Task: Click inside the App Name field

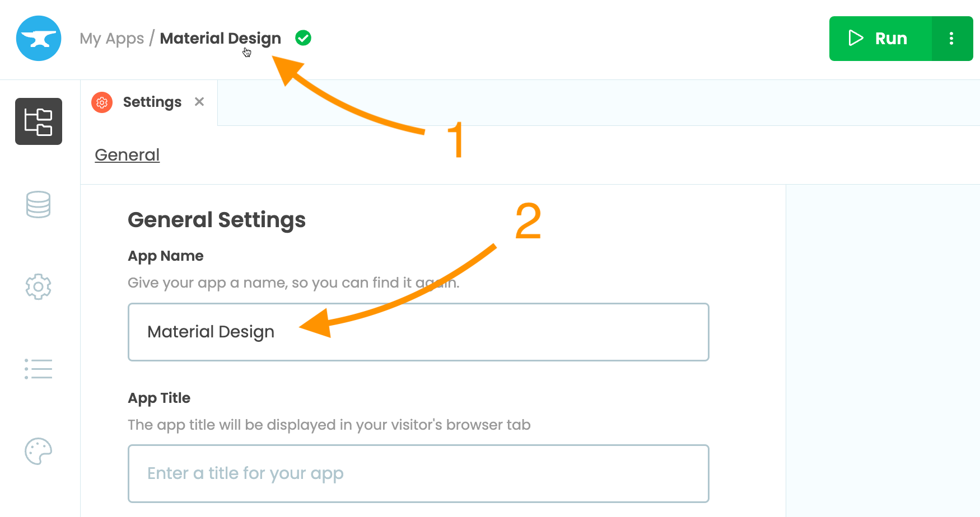Action: tap(419, 332)
